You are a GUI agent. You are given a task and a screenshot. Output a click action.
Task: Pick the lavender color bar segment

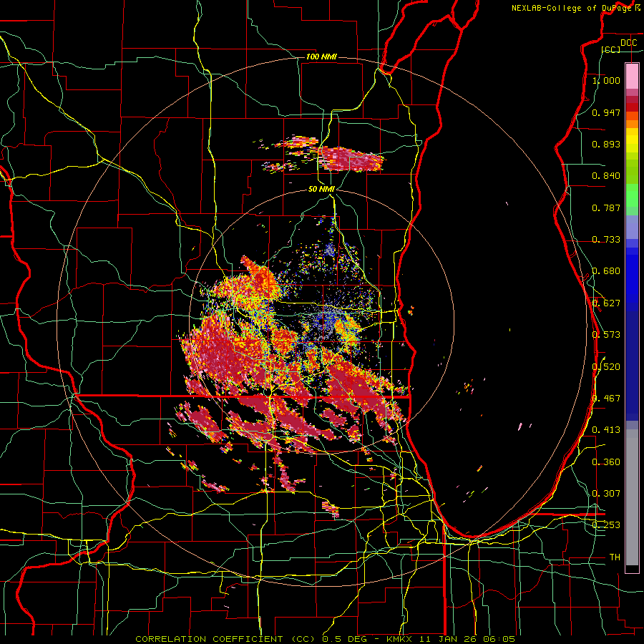click(632, 227)
